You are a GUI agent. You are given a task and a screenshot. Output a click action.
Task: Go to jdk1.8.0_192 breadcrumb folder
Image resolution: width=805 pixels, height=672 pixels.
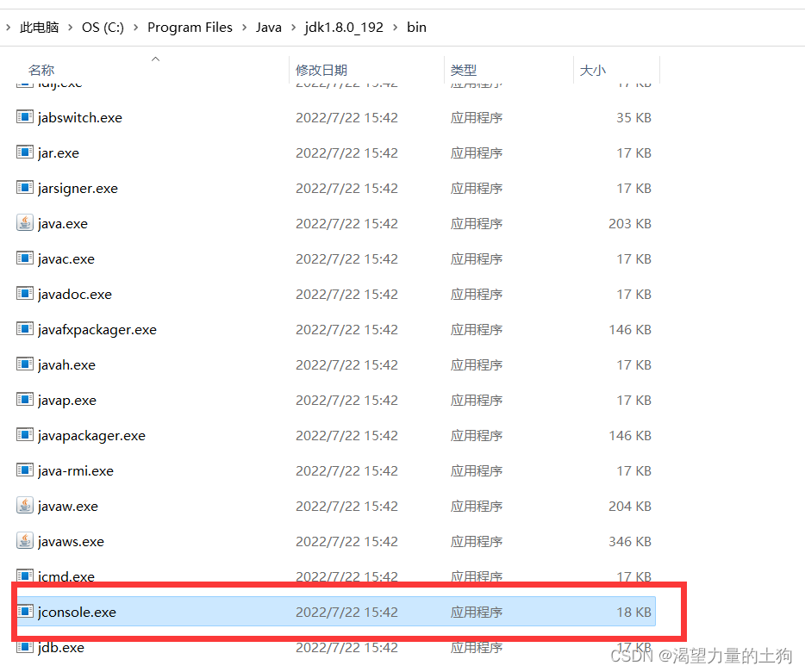[x=344, y=28]
